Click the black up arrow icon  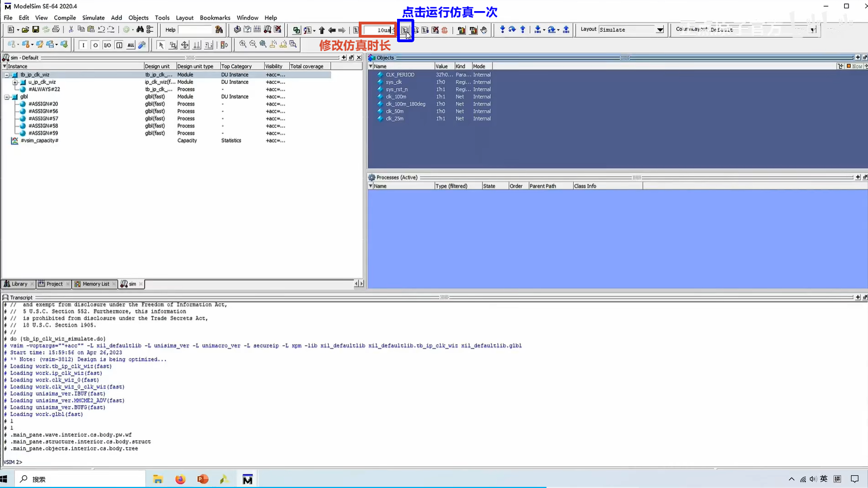[x=322, y=30]
